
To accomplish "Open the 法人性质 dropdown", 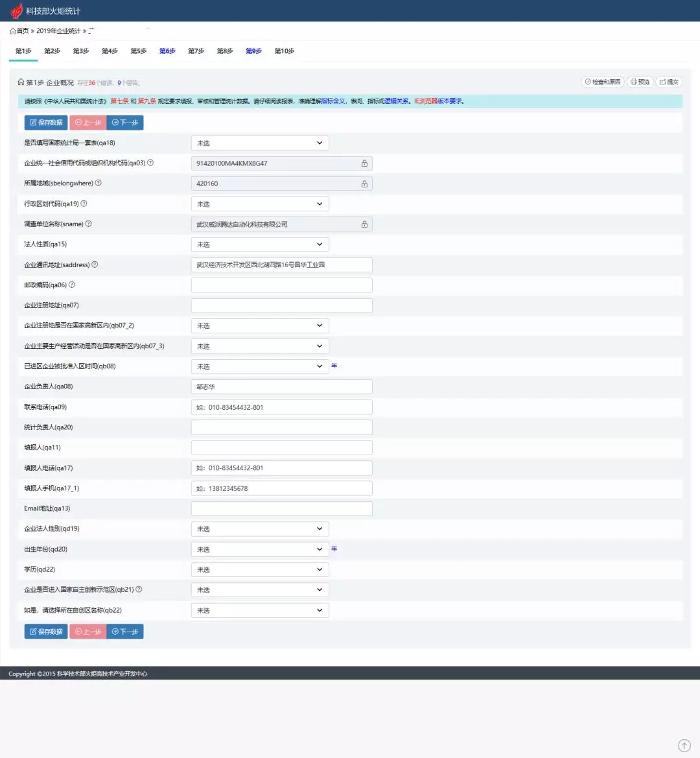I will (x=260, y=244).
